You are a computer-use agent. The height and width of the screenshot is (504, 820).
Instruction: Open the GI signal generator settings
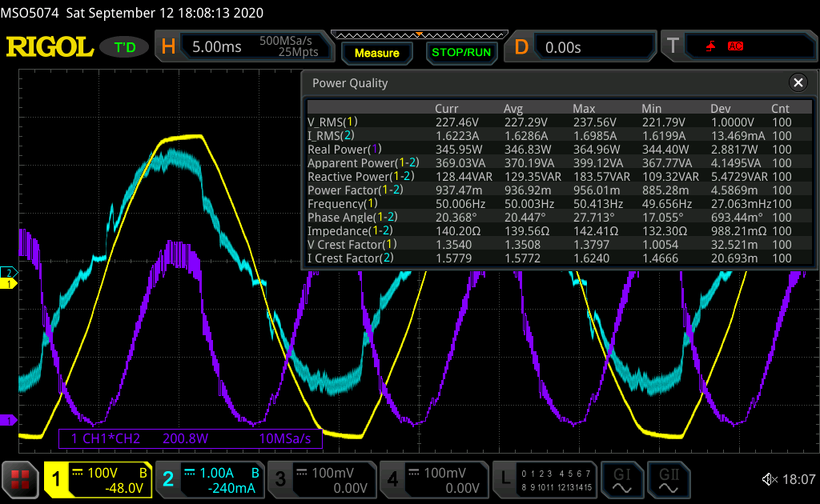[x=621, y=480]
